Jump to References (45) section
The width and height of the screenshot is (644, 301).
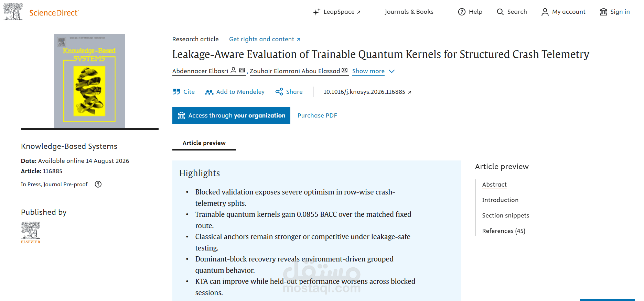click(504, 231)
